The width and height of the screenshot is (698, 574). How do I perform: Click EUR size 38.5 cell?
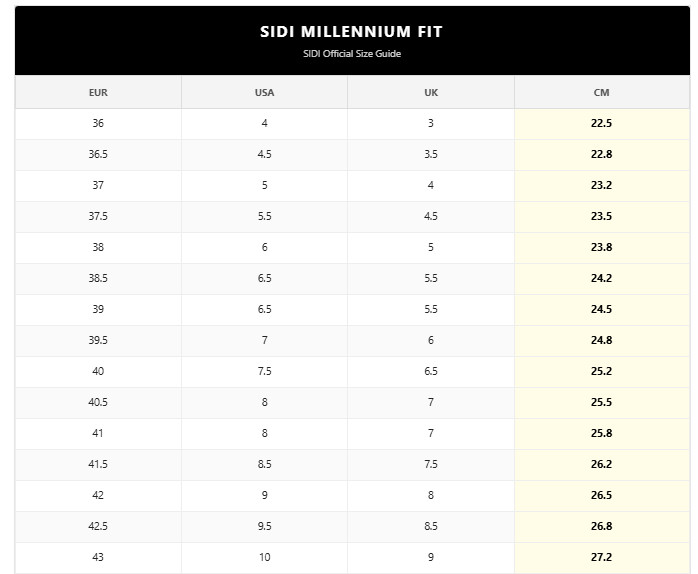pos(98,278)
